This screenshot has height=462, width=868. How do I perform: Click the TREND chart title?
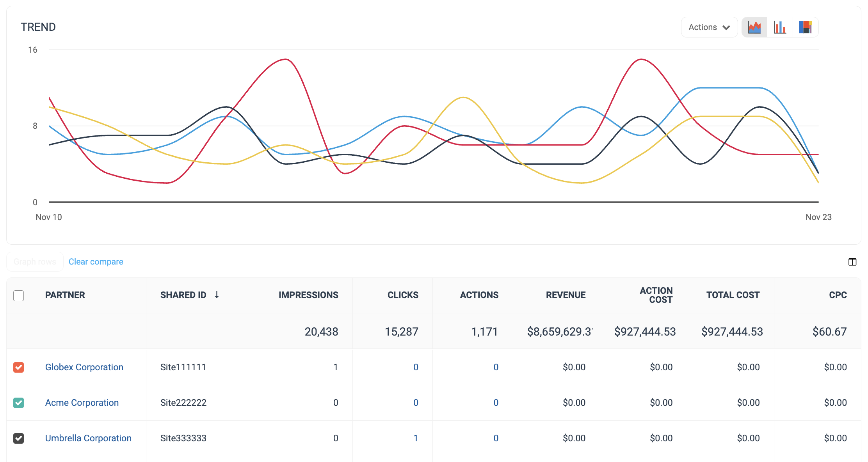click(x=38, y=27)
